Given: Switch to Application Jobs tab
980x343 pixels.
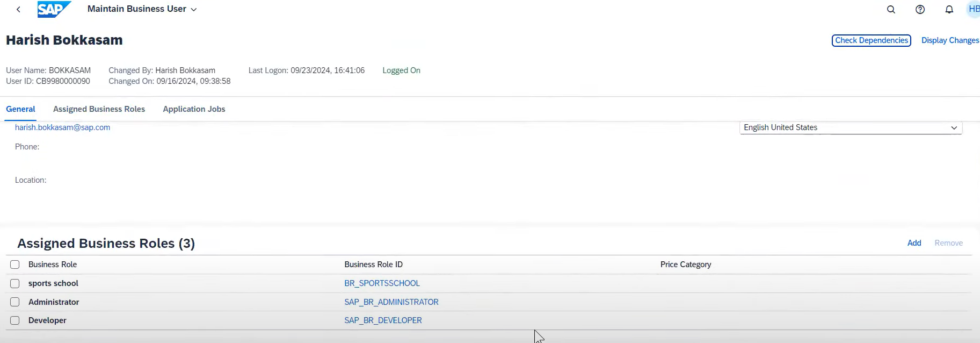Looking at the screenshot, I should click(194, 109).
